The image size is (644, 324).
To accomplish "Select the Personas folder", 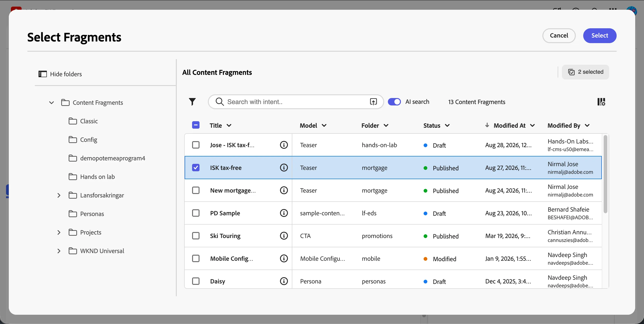I will tap(86, 214).
